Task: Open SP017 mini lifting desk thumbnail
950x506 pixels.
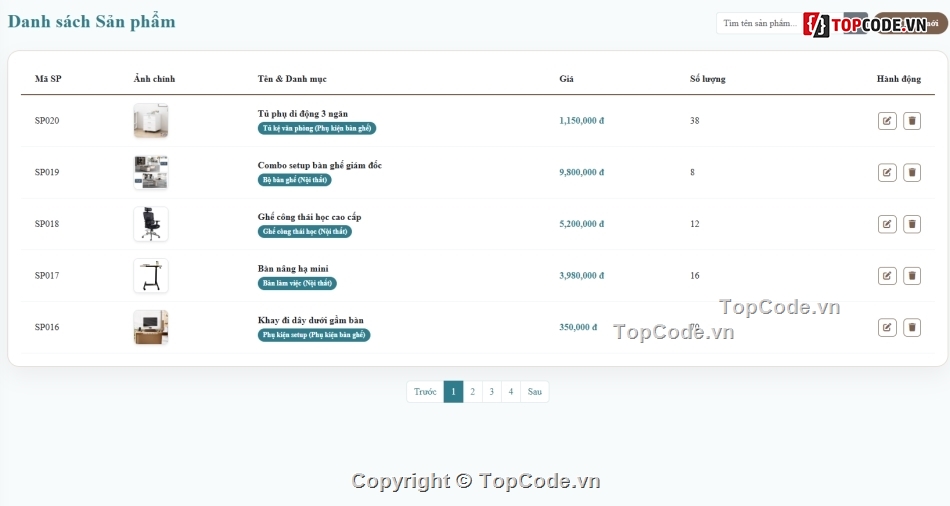Action: (x=151, y=276)
